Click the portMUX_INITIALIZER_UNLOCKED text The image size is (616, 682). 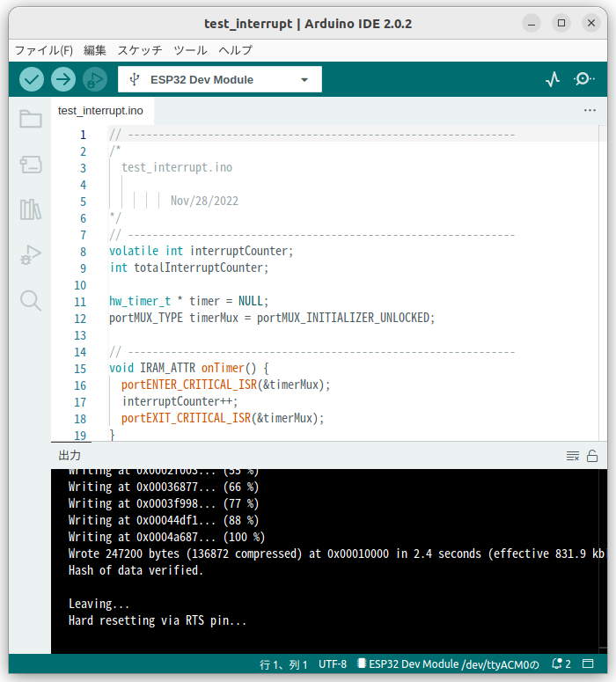coord(343,318)
